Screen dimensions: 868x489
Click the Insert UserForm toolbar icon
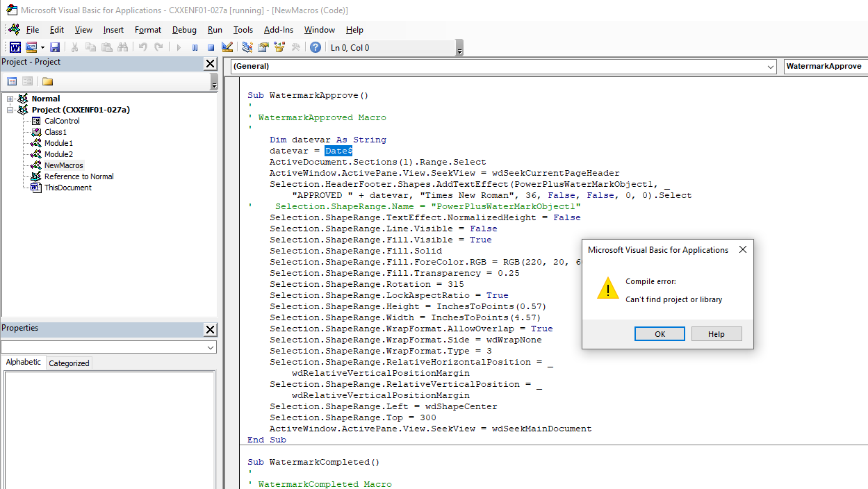point(31,47)
